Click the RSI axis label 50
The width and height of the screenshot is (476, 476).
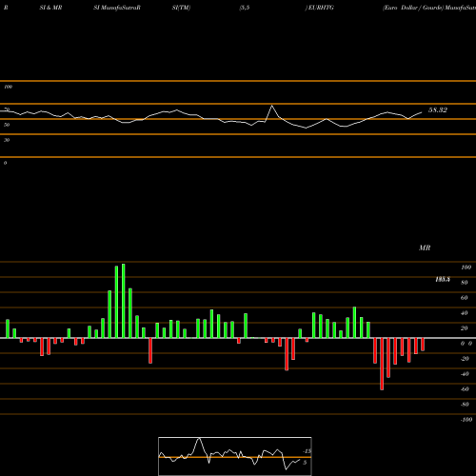pos(7,125)
